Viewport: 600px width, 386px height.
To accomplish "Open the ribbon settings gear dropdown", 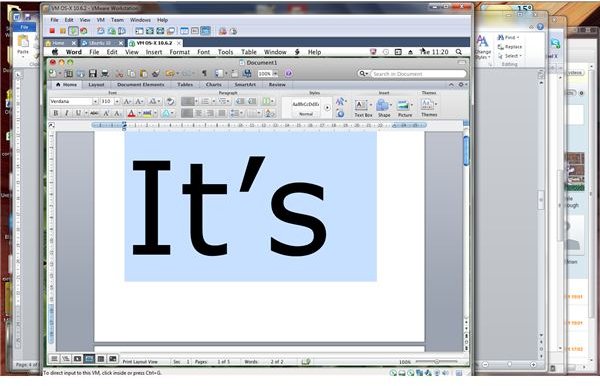I will point(462,85).
